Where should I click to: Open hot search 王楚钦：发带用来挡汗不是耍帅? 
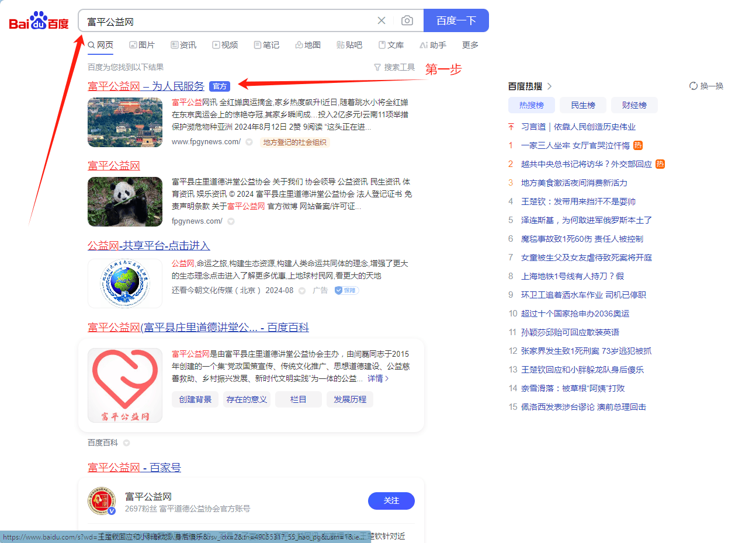click(x=578, y=201)
